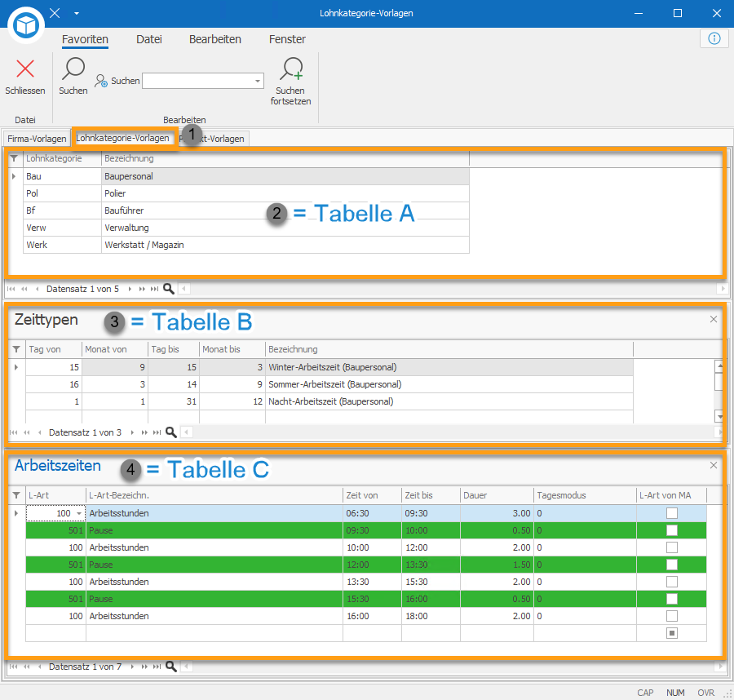
Task: Click the Suchen magnifier icon in ribbon
Action: coord(73,69)
